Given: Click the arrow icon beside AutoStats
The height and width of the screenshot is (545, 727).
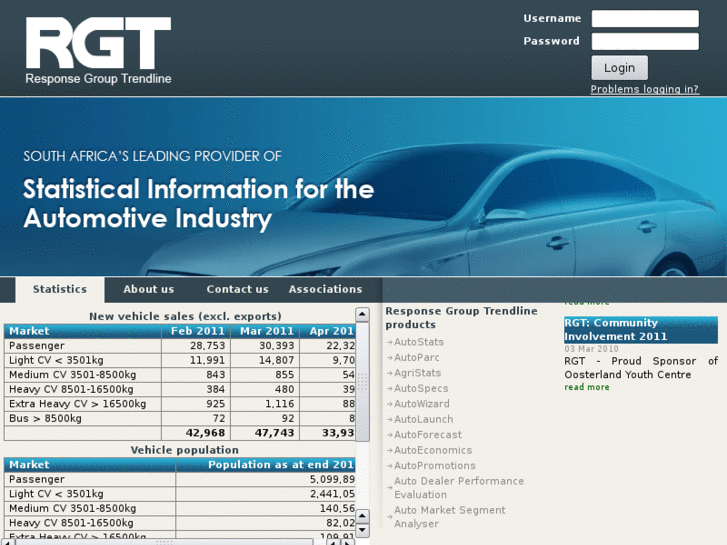Looking at the screenshot, I should click(389, 342).
